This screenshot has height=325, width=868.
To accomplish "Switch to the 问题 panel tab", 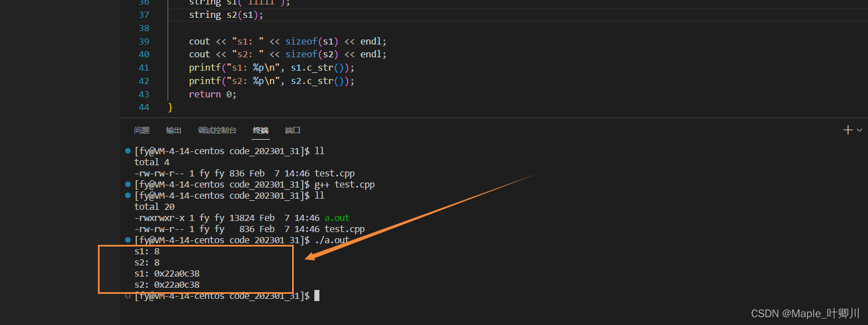I will click(142, 130).
